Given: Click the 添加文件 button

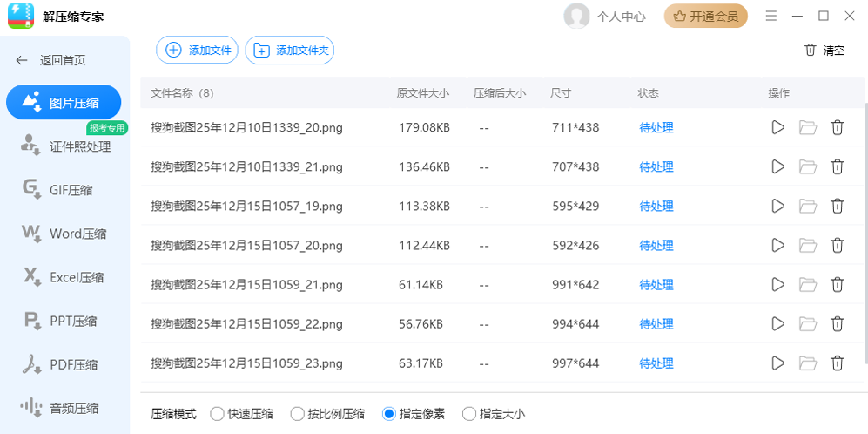Looking at the screenshot, I should [x=197, y=51].
